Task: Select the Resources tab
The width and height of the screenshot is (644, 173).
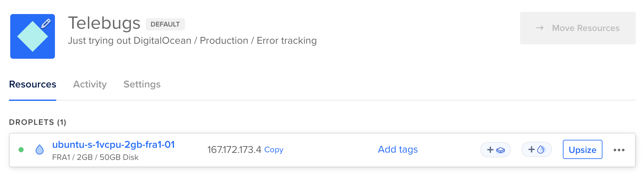Action: click(33, 84)
